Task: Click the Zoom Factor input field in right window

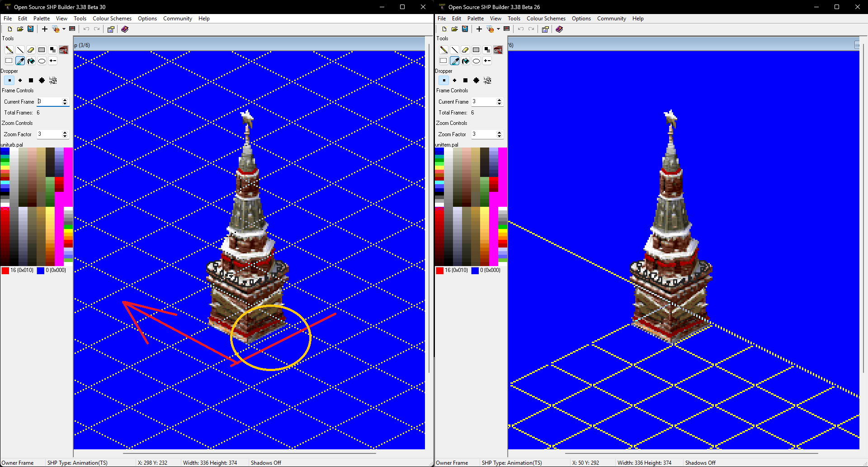Action: (483, 134)
